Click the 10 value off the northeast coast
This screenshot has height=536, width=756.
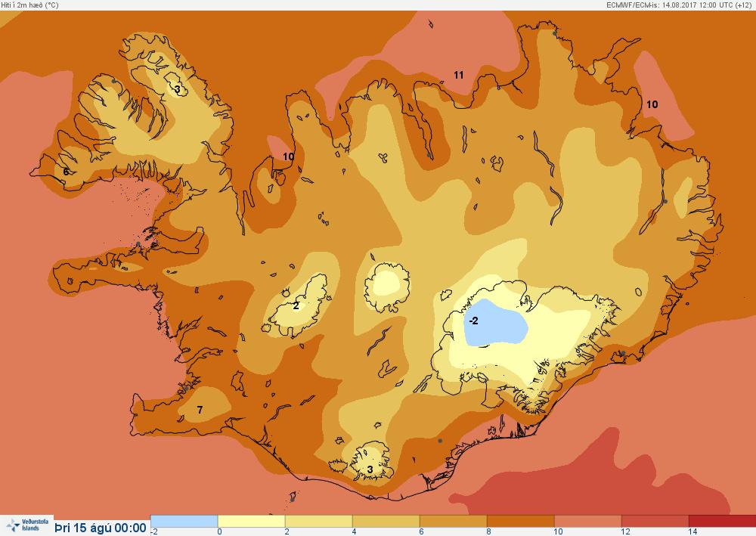652,104
